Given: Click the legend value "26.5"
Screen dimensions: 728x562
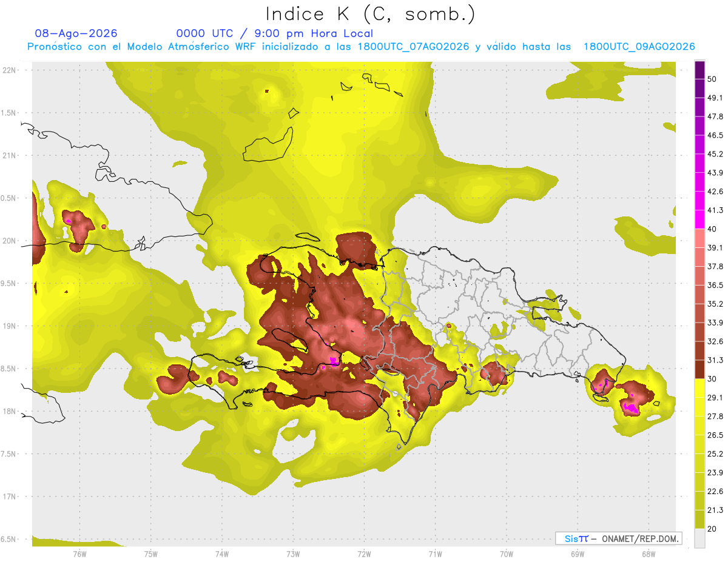Looking at the screenshot, I should click(715, 435).
